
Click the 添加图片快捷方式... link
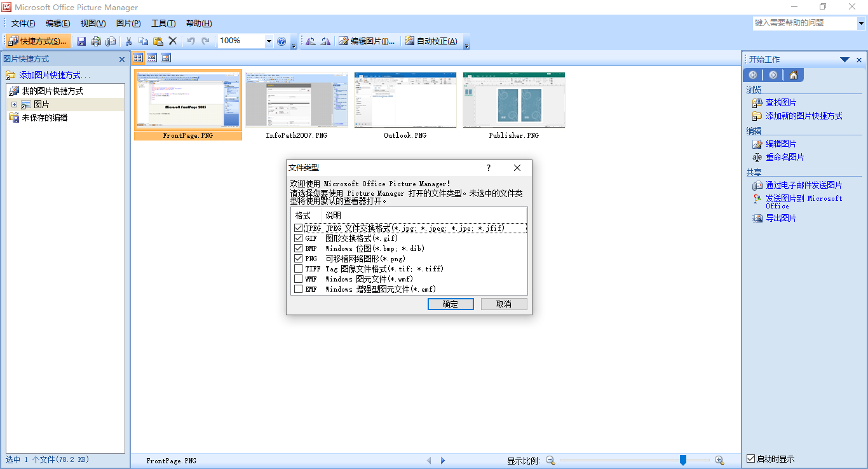[x=55, y=75]
